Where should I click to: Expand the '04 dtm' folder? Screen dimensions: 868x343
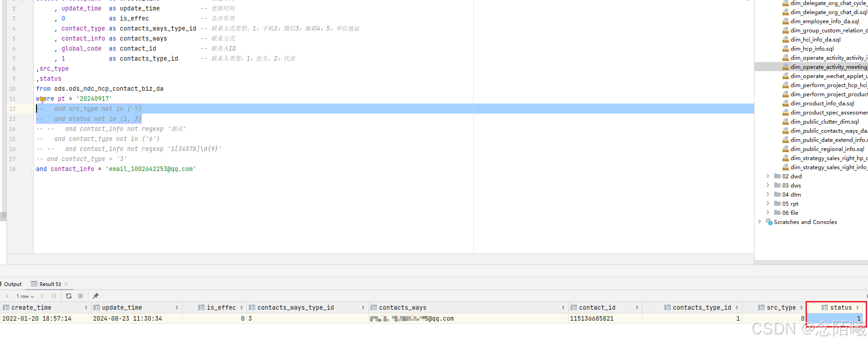pos(768,194)
